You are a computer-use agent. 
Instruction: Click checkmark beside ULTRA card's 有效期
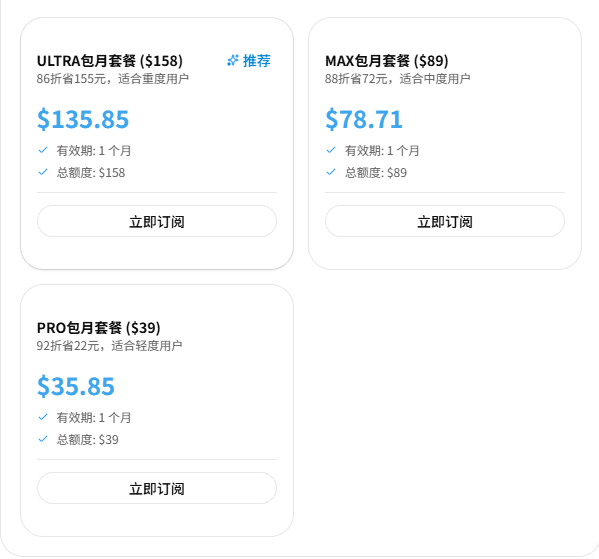point(43,150)
